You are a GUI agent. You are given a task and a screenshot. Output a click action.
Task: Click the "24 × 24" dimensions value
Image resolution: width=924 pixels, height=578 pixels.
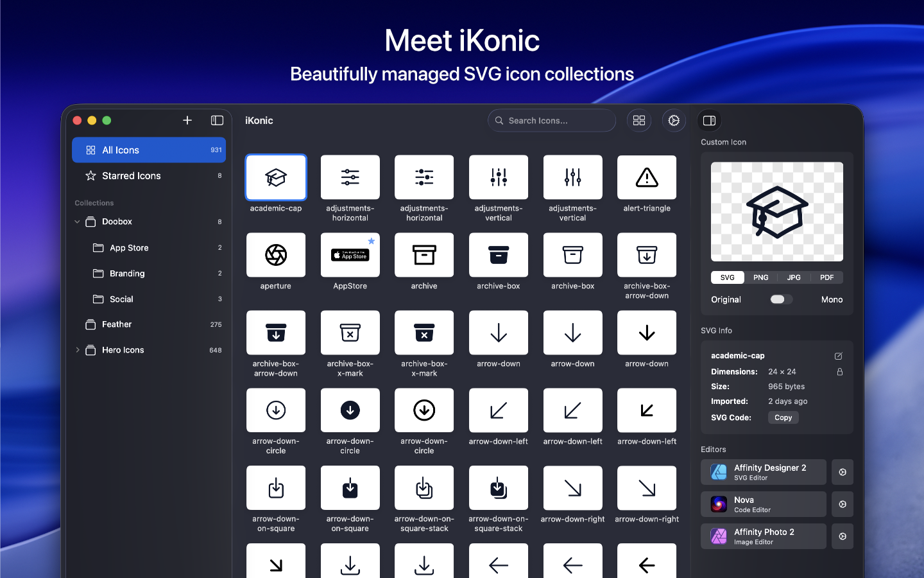click(x=782, y=372)
